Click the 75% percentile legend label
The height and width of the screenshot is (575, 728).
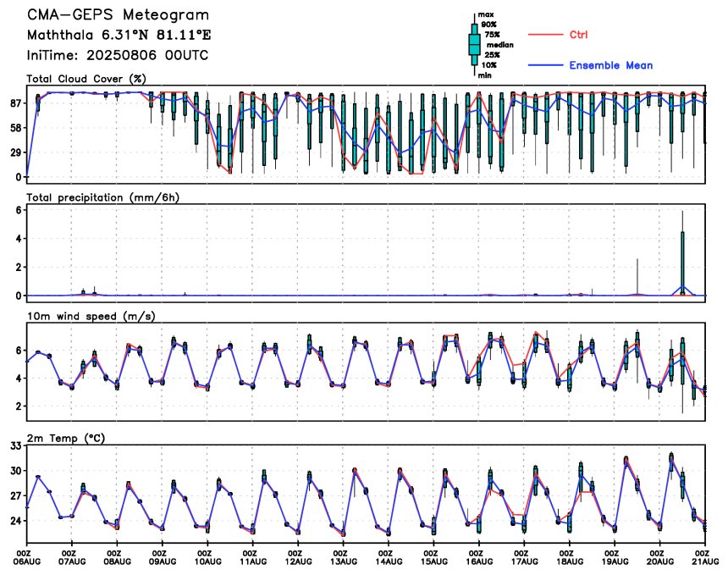(492, 35)
